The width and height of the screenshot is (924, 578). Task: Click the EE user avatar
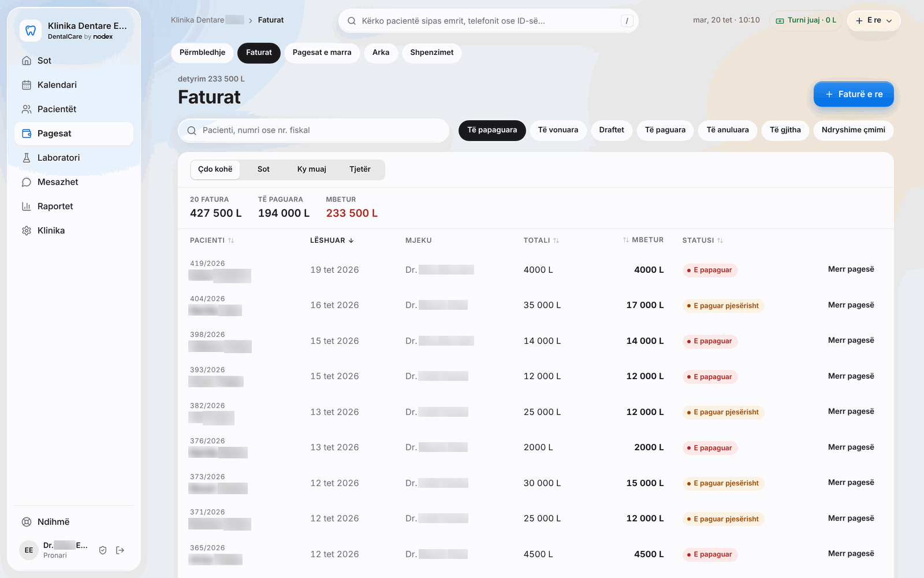(29, 550)
